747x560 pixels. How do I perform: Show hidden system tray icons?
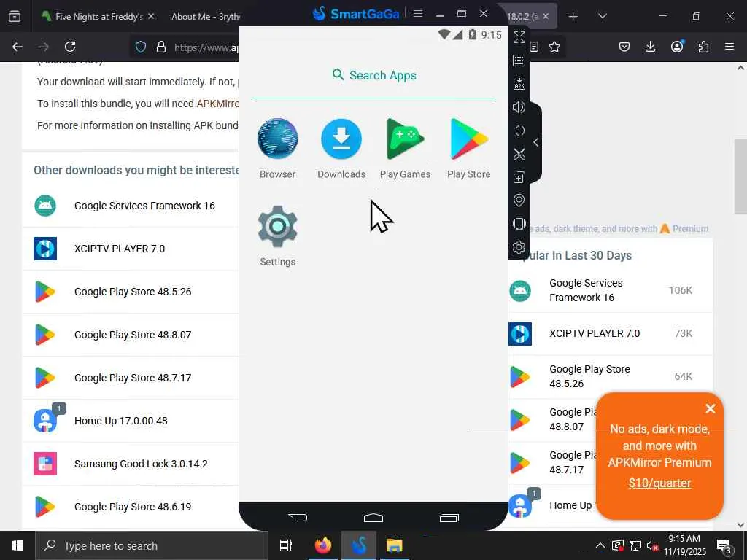600,545
